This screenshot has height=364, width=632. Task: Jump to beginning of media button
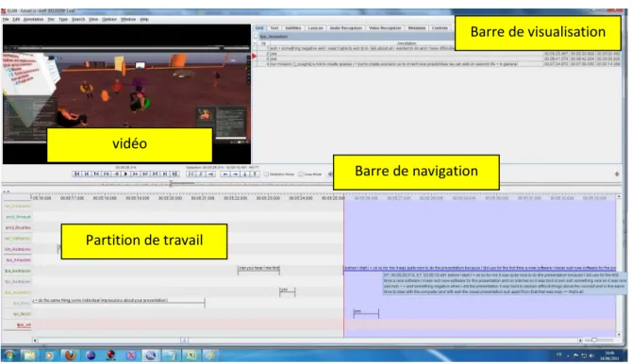[76, 174]
